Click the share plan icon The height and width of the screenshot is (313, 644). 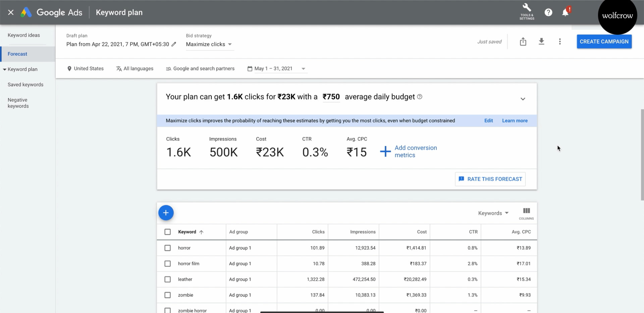point(523,42)
